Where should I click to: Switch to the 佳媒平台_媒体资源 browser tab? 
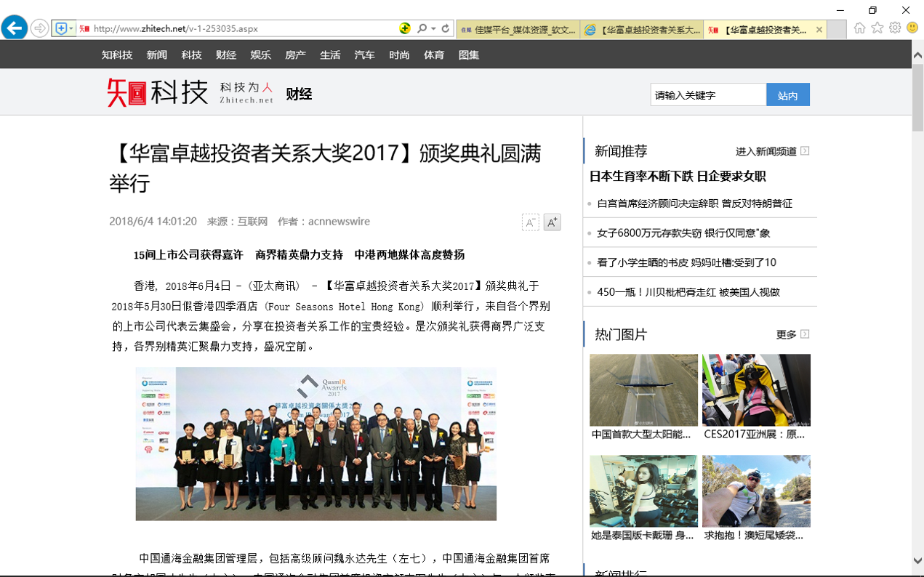click(x=518, y=30)
